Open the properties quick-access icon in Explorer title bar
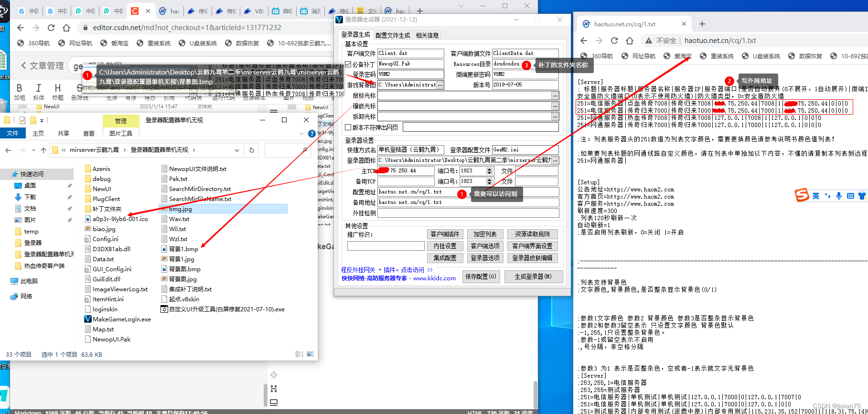Viewport: 868px width, 414px height. click(22, 120)
